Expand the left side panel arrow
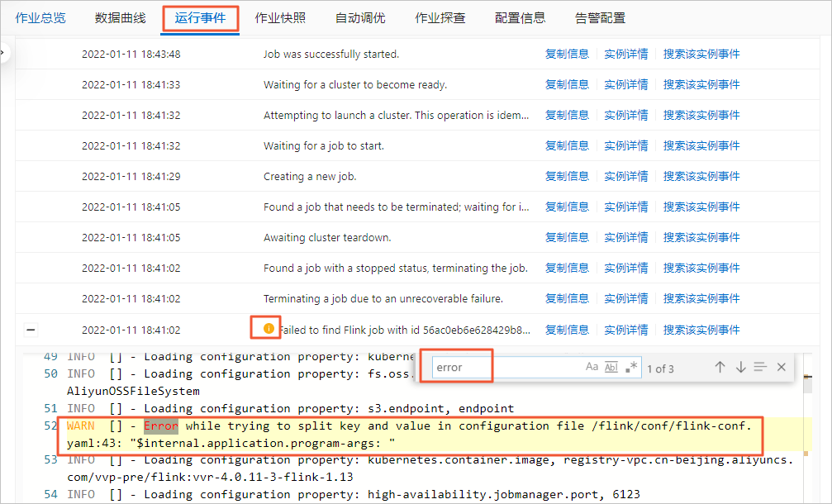Image resolution: width=832 pixels, height=504 pixels. (x=2, y=52)
